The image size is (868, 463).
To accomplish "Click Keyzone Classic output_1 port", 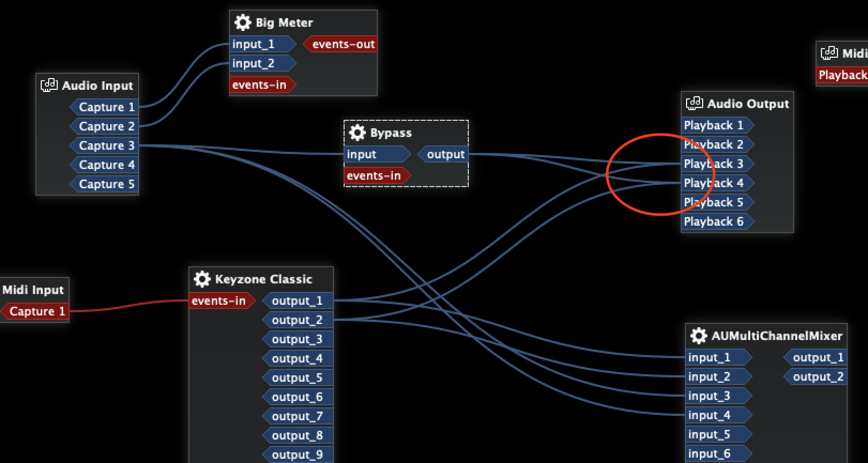I will [298, 300].
